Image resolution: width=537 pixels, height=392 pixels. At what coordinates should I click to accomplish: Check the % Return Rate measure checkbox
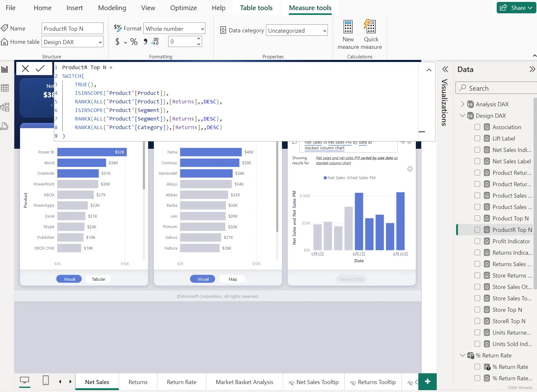click(x=477, y=367)
